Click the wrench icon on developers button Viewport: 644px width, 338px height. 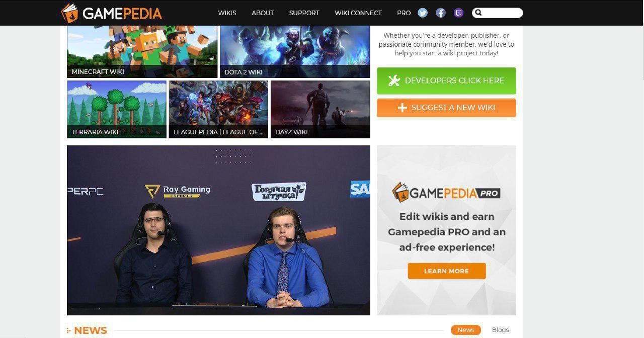click(394, 80)
